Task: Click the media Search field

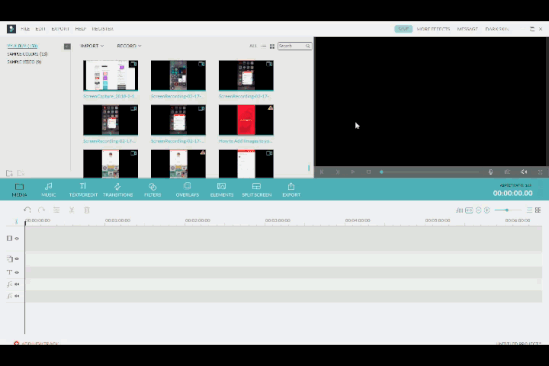Action: (294, 46)
